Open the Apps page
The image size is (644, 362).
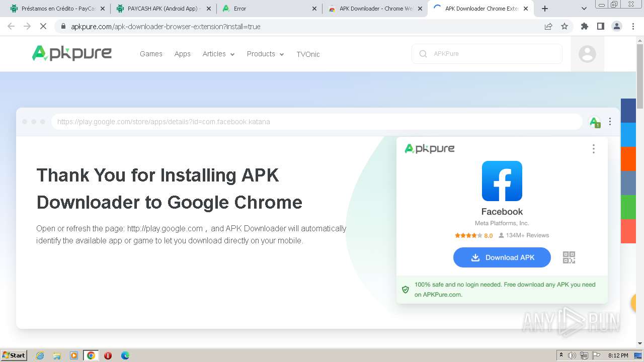[x=182, y=54]
